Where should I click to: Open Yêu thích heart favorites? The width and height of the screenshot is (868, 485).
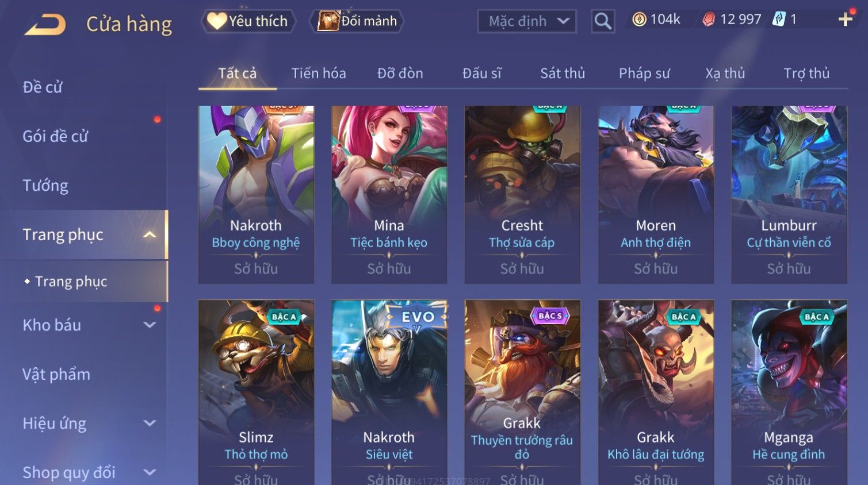click(x=248, y=21)
